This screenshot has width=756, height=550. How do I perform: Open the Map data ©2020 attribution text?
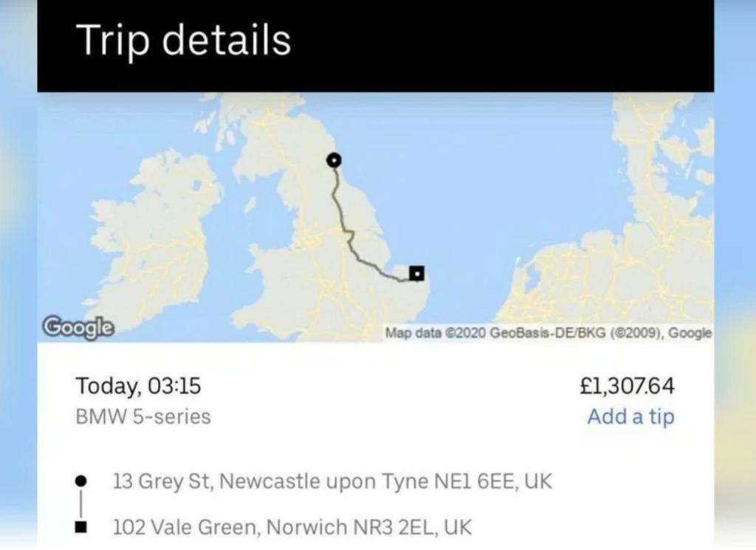pos(548,333)
